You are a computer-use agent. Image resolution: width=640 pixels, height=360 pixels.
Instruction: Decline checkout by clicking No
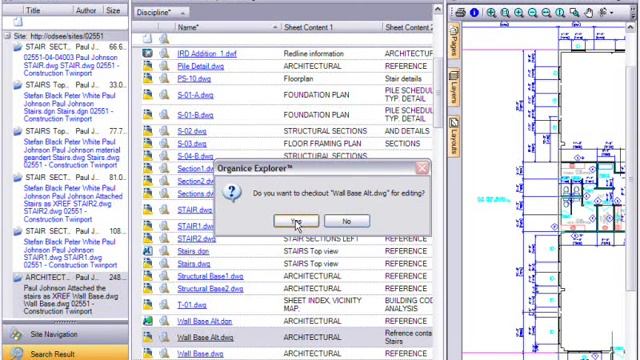click(x=347, y=221)
